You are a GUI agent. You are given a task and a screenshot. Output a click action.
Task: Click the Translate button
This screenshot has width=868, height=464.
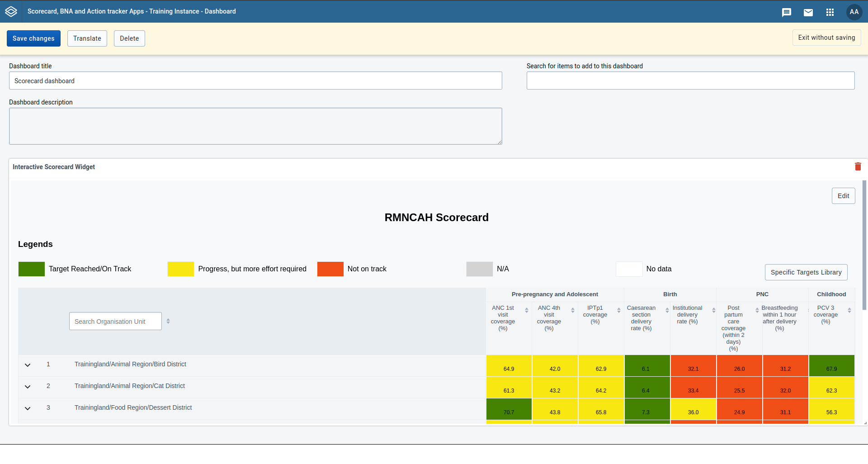tap(87, 38)
